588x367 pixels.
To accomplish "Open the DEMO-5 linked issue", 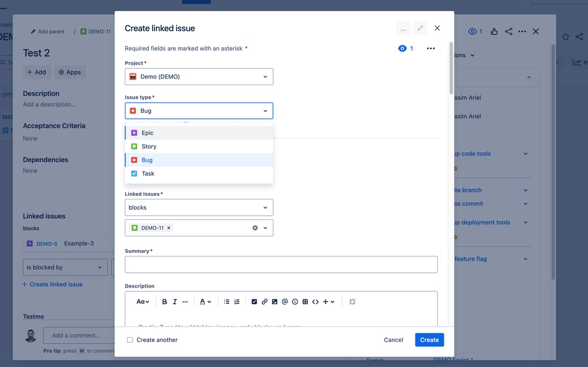I will (x=47, y=243).
